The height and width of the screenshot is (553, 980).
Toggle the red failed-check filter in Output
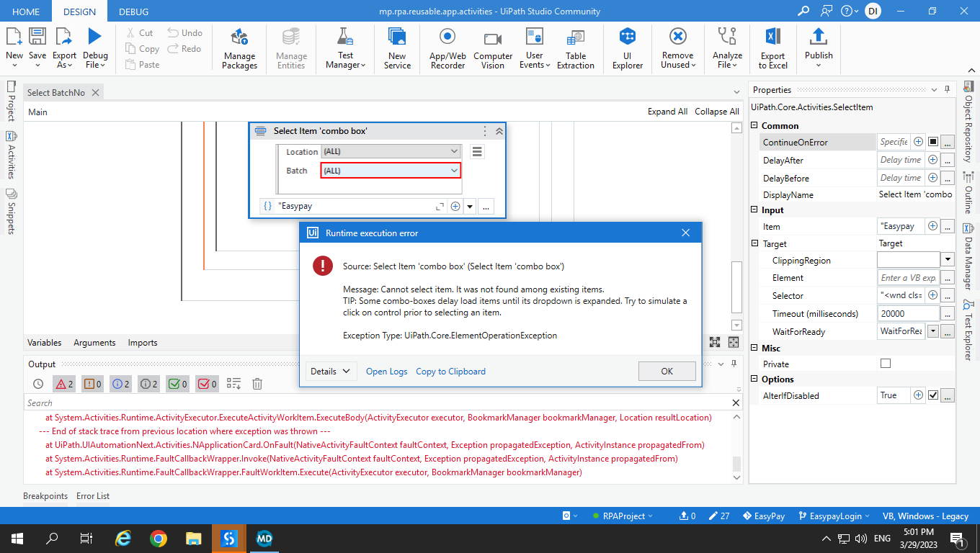pos(207,384)
